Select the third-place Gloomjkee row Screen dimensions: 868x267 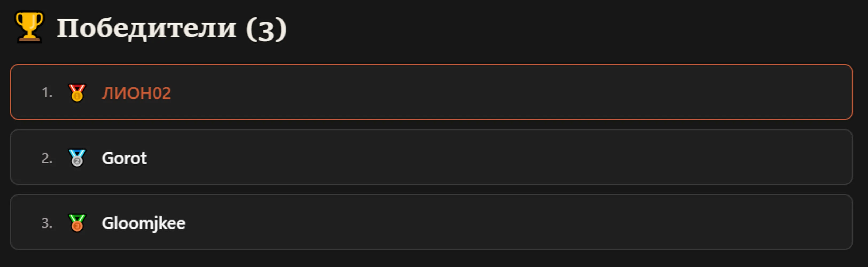(431, 222)
